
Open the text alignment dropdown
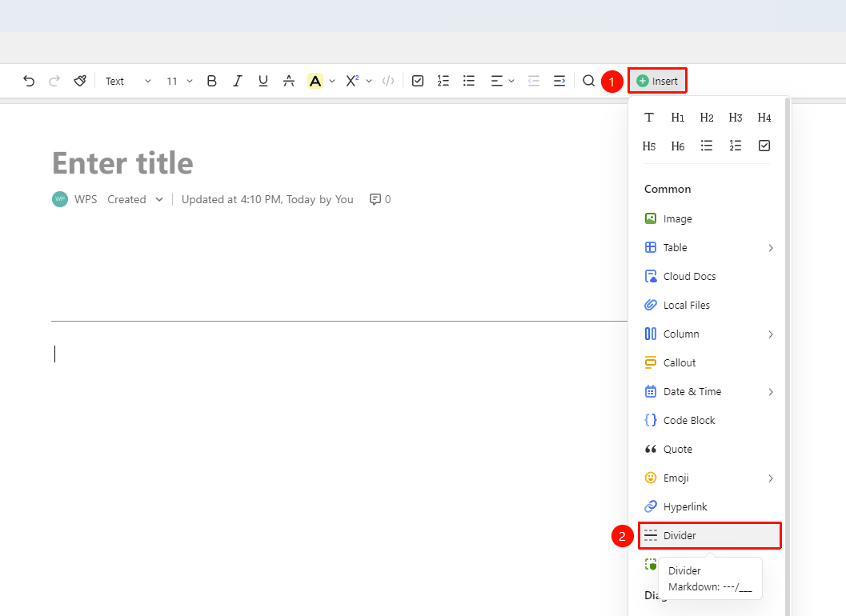(x=503, y=81)
